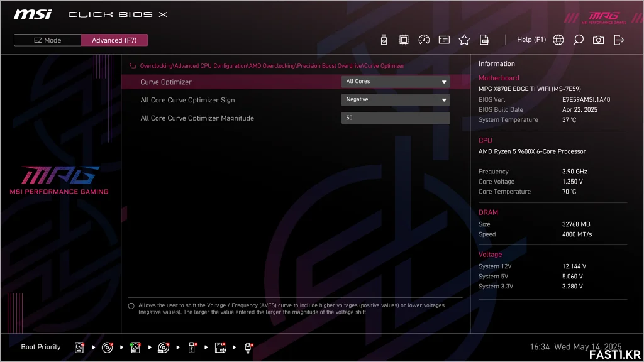Image resolution: width=644 pixels, height=362 pixels.
Task: Click the Magnitude field showing 50
Action: click(396, 118)
